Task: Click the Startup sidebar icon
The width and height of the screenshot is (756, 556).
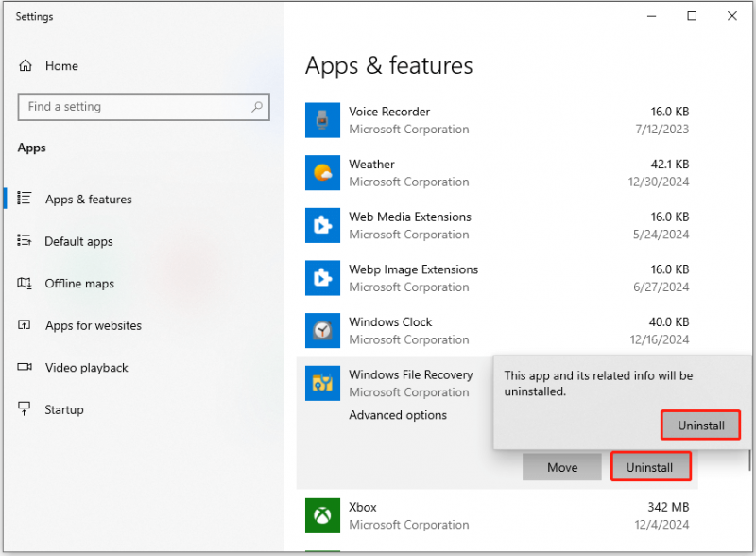Action: [x=25, y=408]
